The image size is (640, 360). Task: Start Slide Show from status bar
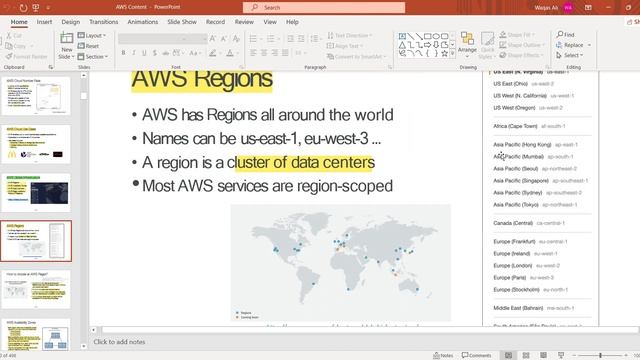click(561, 356)
